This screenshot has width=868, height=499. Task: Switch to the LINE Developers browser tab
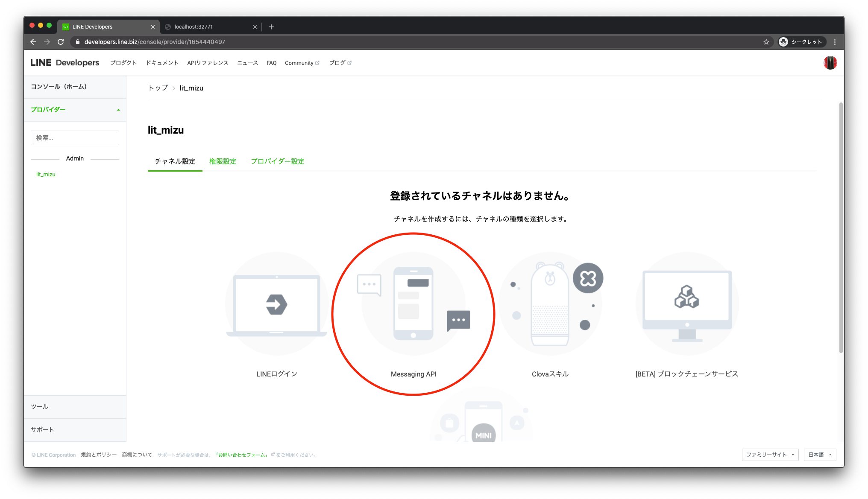point(108,26)
